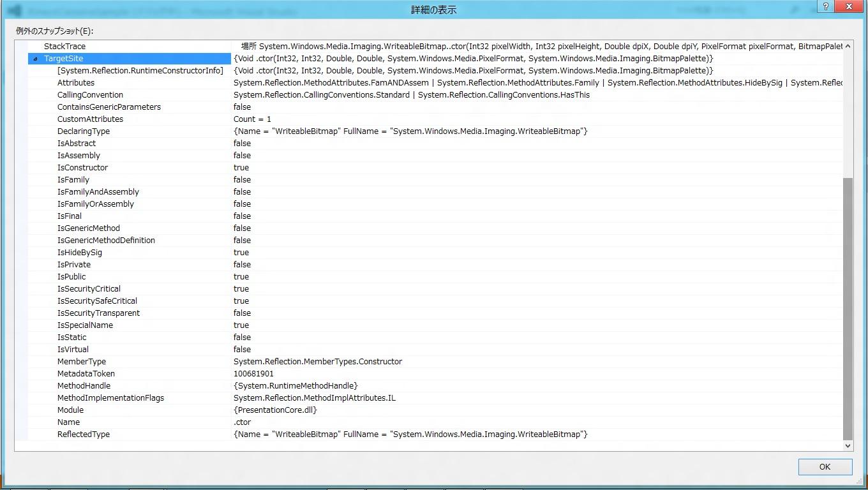Screen dimensions: 868x490
Task: Collapse the TargetSite tree node
Action: click(x=35, y=59)
